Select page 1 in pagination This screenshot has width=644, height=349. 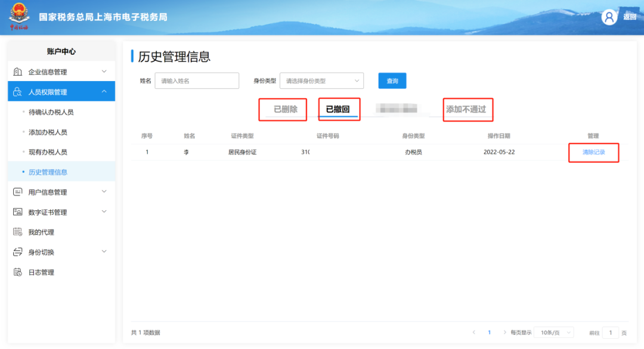click(489, 332)
